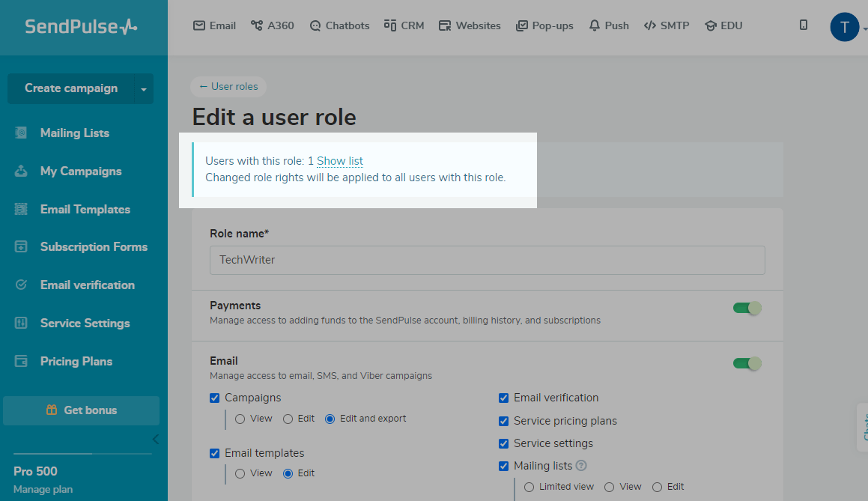Select the View radio under Email templates
This screenshot has width=868, height=501.
coord(240,473)
